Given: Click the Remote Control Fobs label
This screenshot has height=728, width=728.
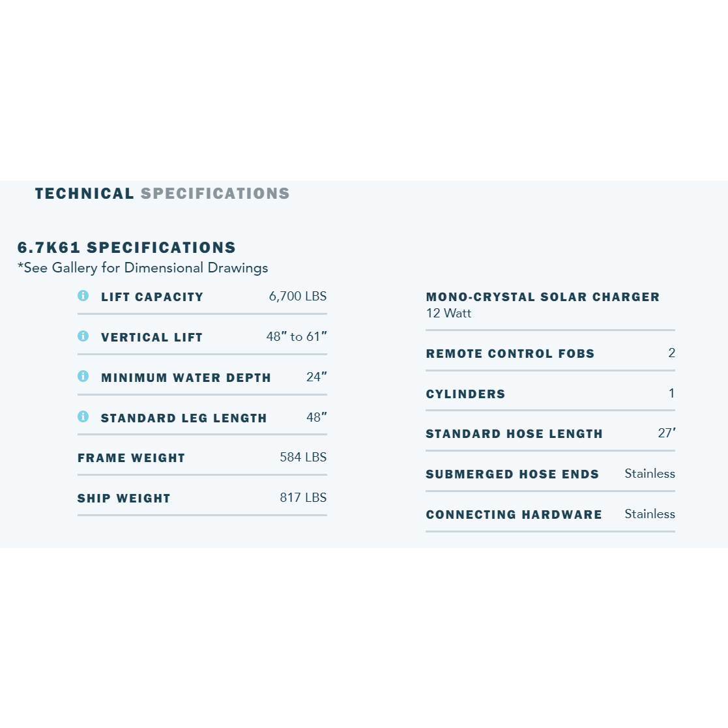Looking at the screenshot, I should click(x=510, y=354).
